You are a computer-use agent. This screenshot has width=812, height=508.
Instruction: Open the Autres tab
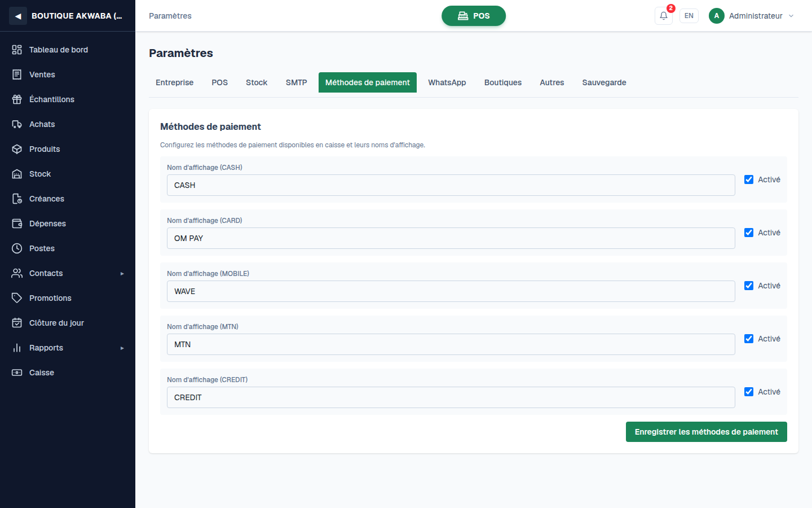tap(552, 82)
